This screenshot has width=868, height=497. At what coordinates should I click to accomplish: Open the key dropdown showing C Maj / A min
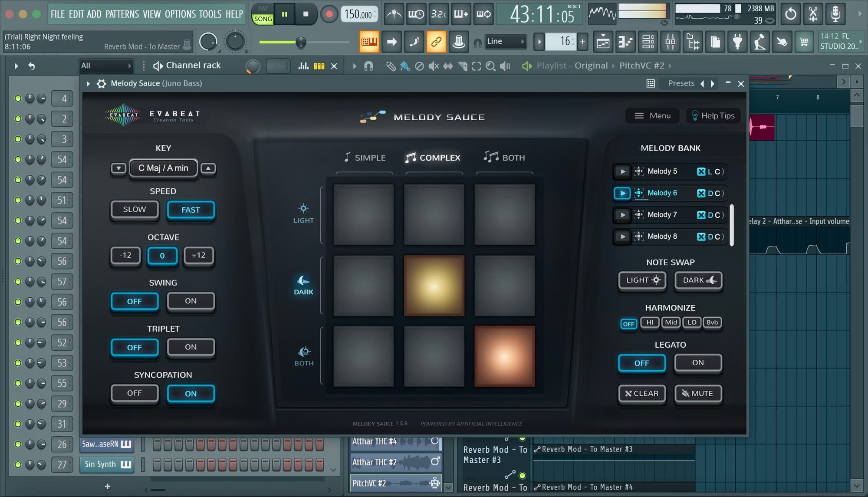[163, 168]
